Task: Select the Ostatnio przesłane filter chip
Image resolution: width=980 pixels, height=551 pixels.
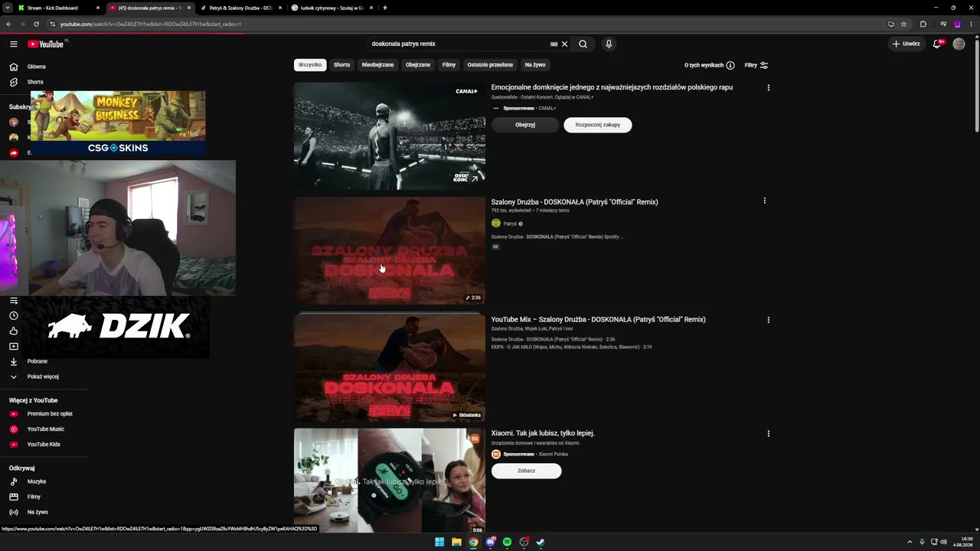Action: [490, 65]
